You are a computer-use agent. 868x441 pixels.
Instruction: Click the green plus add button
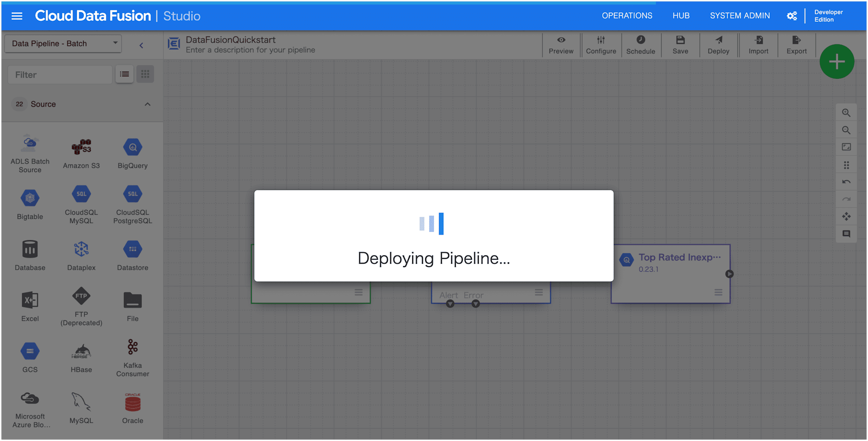tap(837, 62)
